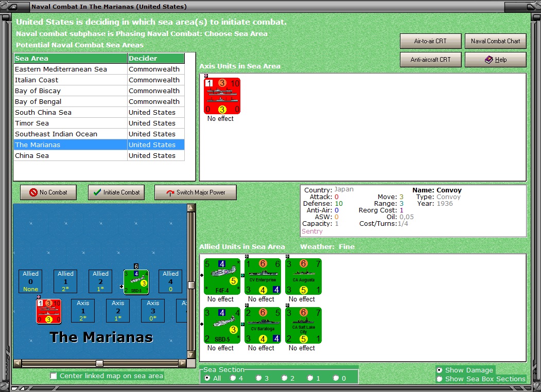This screenshot has width=541, height=392.
Task: Click Switch Major Power button
Action: (196, 192)
